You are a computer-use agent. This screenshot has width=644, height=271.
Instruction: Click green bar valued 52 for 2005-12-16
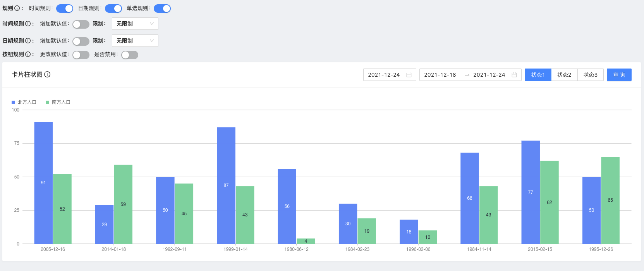click(62, 209)
